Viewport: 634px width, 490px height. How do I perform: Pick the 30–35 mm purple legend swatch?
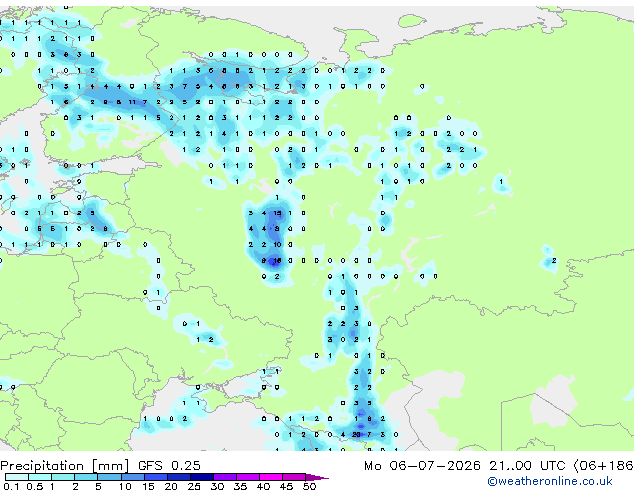(225, 477)
